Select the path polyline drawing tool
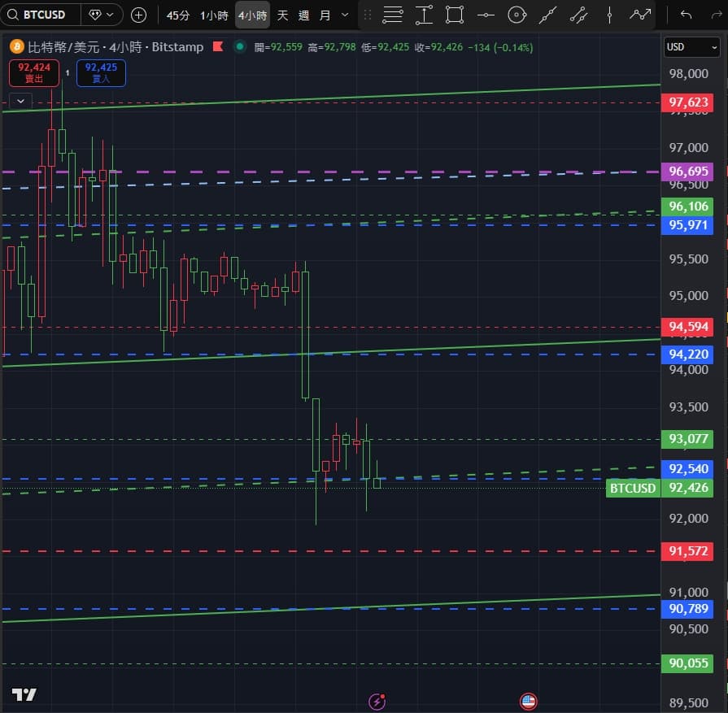The image size is (728, 713). 640,15
